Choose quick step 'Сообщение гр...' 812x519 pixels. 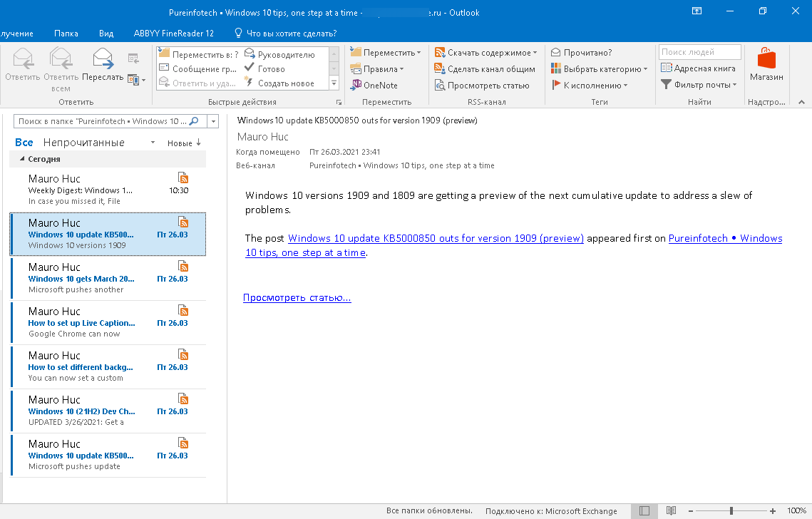point(197,68)
